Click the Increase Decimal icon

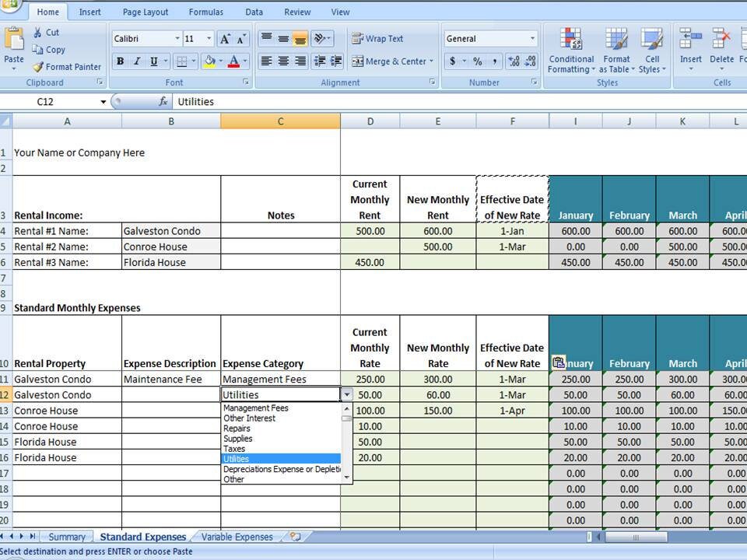(515, 60)
